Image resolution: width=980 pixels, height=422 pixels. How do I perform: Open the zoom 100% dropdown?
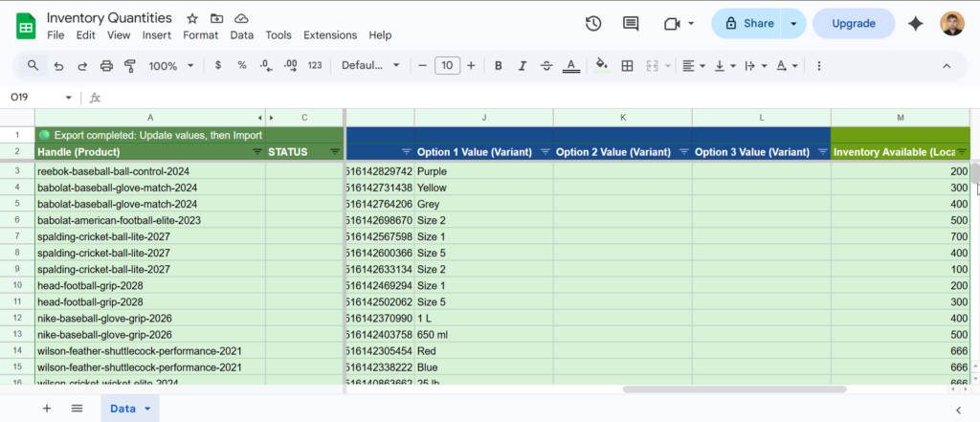pos(171,66)
